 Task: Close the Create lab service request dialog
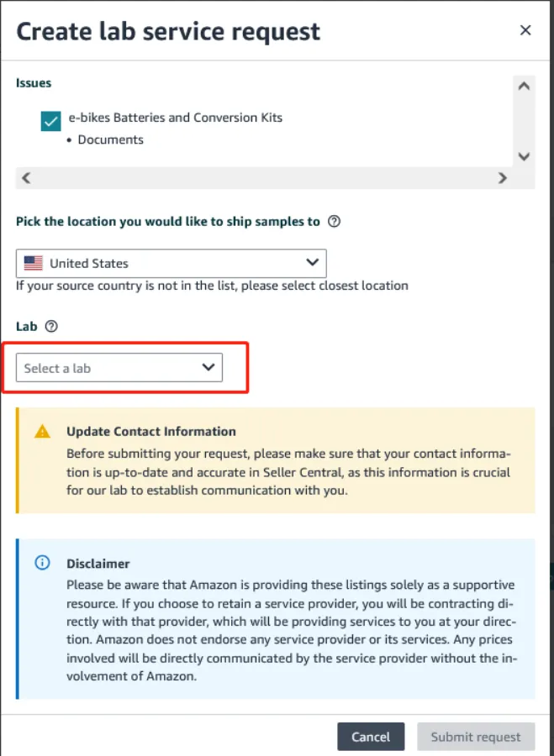coord(525,29)
